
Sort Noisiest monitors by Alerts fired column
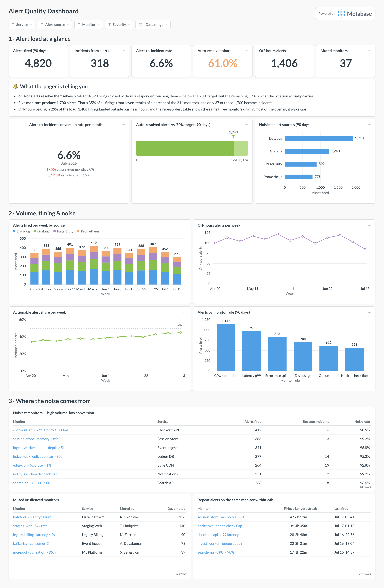point(253,422)
